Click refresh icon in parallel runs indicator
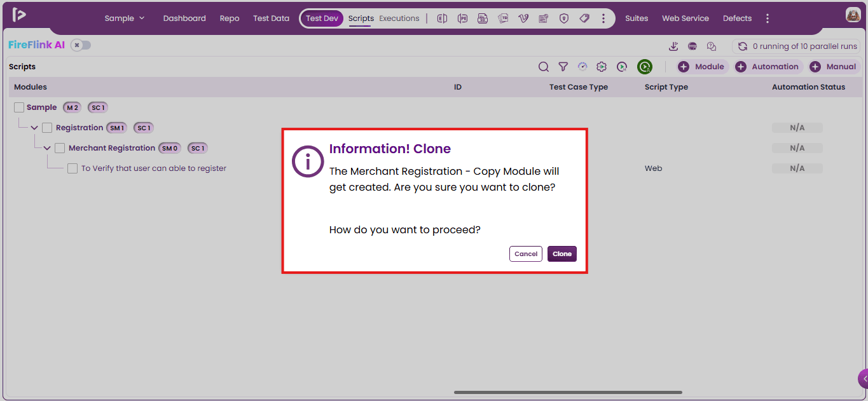This screenshot has height=401, width=868. tap(742, 46)
